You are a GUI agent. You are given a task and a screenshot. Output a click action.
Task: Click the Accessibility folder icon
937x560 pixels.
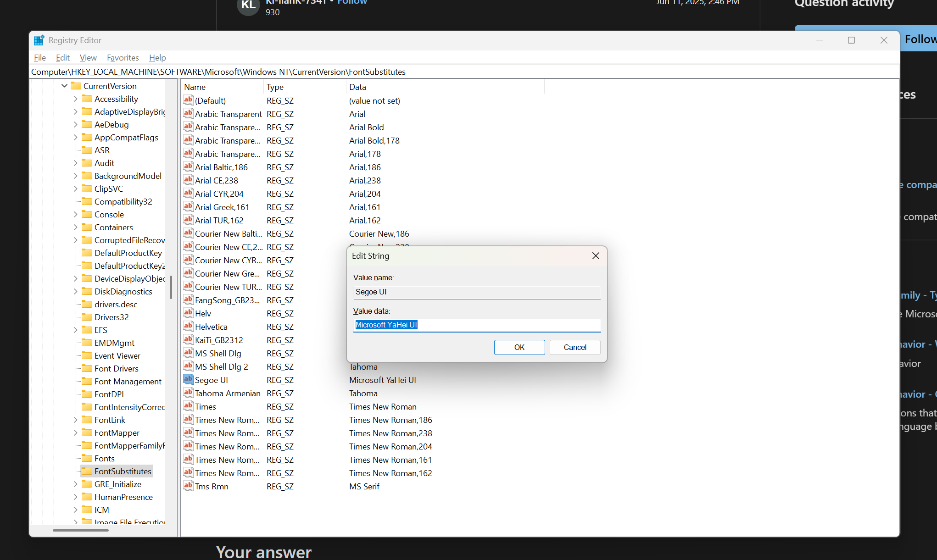[x=87, y=99]
